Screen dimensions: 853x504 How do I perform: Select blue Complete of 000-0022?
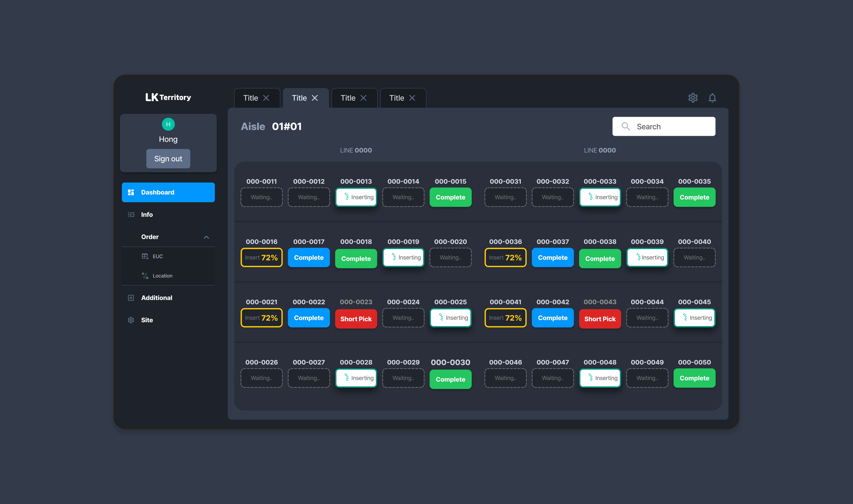(x=309, y=318)
